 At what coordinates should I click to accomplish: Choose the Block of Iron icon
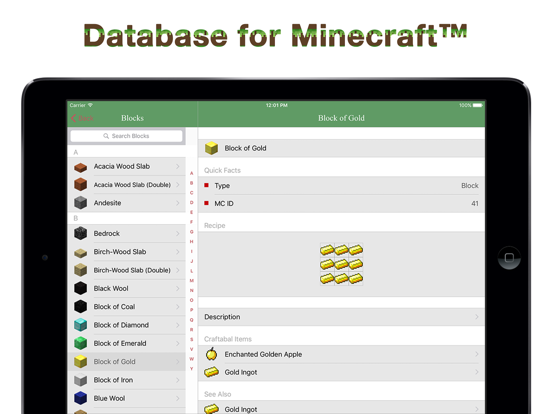[81, 380]
